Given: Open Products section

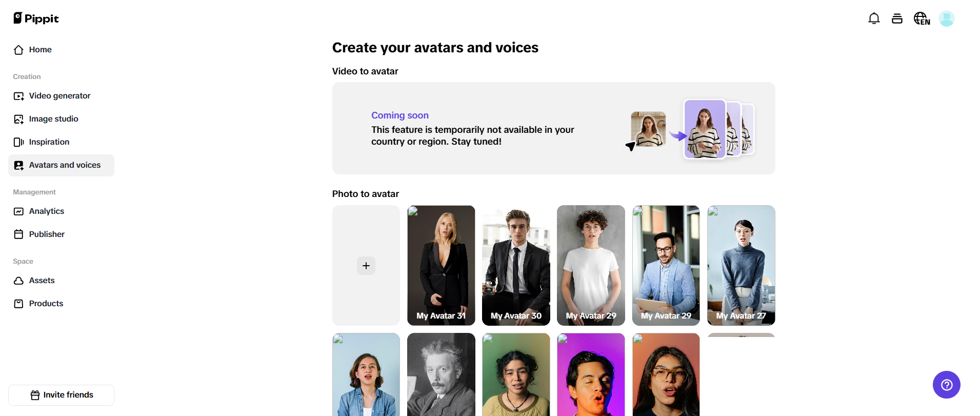Looking at the screenshot, I should pos(46,304).
